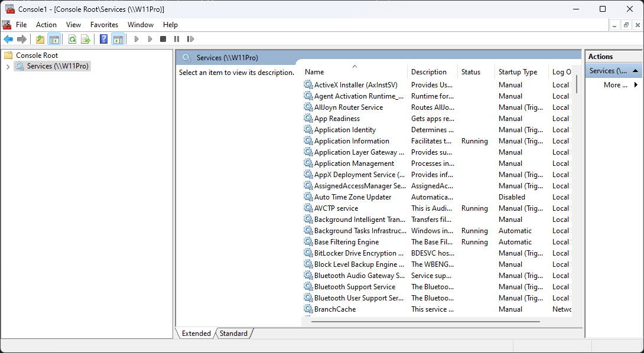Collapse the Services actions section arrow
This screenshot has width=644, height=353.
[635, 71]
